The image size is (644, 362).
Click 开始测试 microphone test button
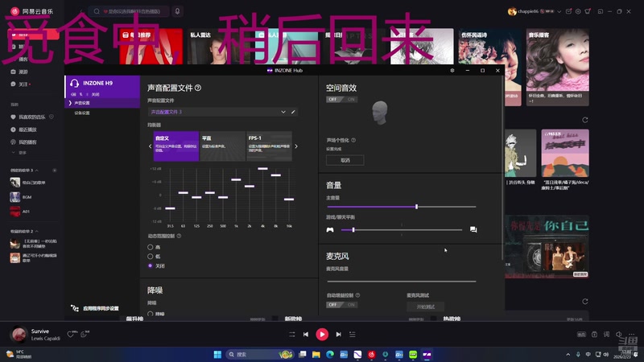pyautogui.click(x=426, y=306)
